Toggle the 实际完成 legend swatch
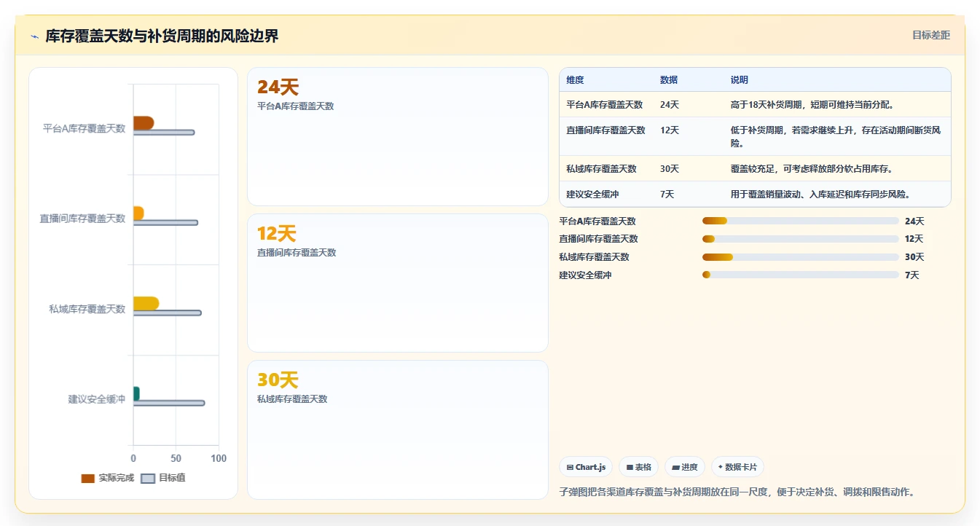Viewport: 980px width, 526px height. pyautogui.click(x=87, y=479)
